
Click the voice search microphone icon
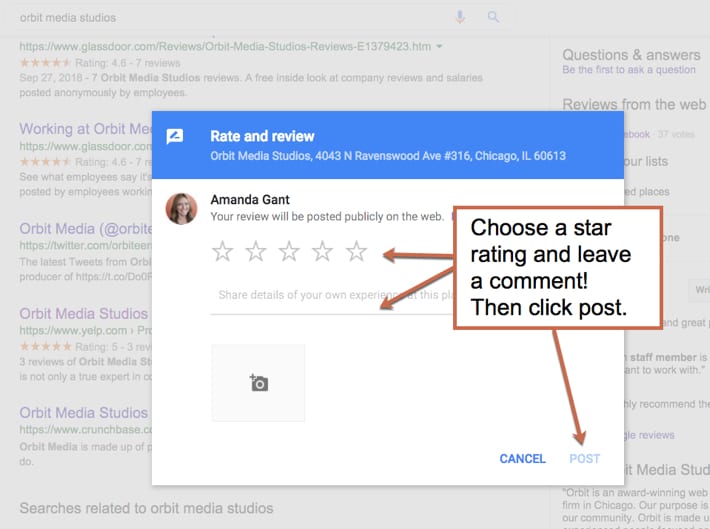pyautogui.click(x=460, y=17)
